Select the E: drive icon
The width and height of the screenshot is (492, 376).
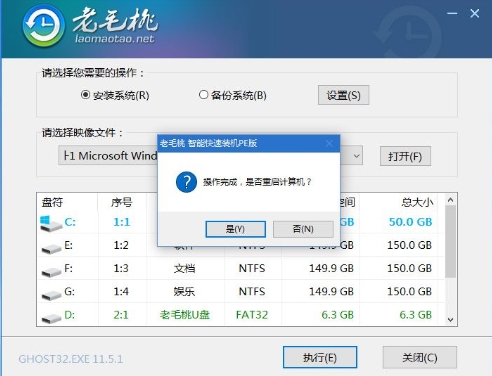point(51,248)
